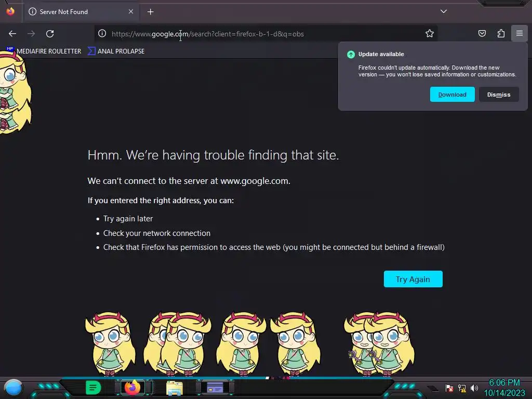Select the Server Not Found tab

[x=81, y=12]
